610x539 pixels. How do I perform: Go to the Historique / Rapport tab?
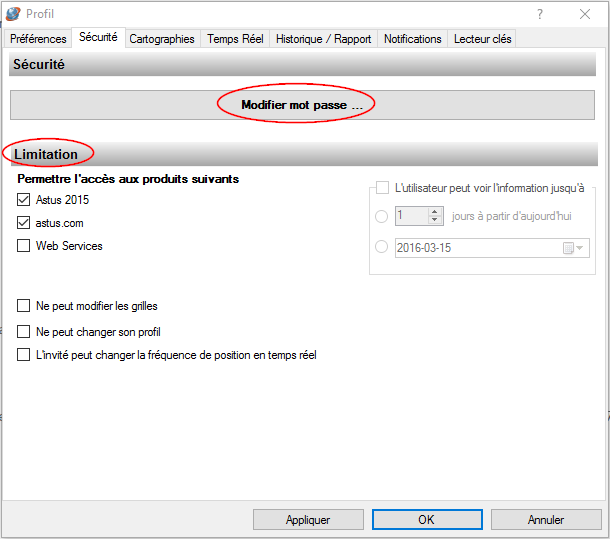coord(323,39)
